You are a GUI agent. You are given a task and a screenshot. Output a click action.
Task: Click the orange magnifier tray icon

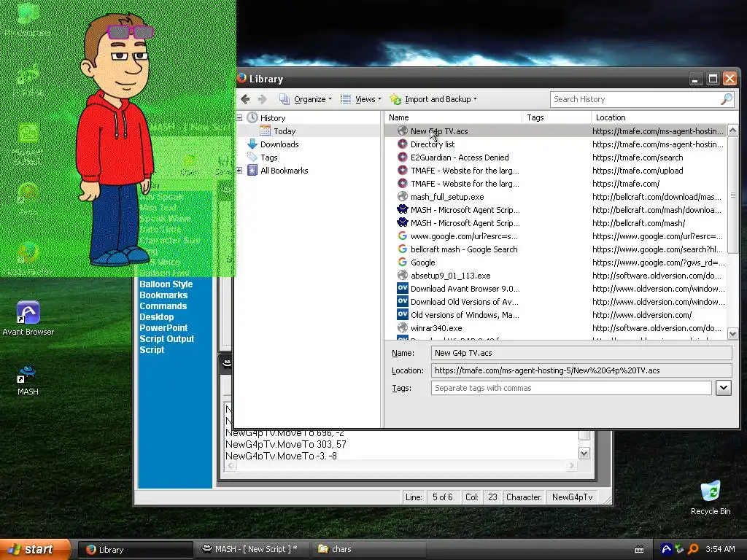pos(693,549)
